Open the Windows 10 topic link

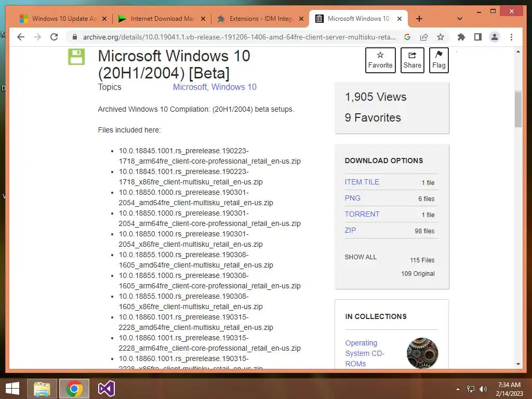pos(234,87)
